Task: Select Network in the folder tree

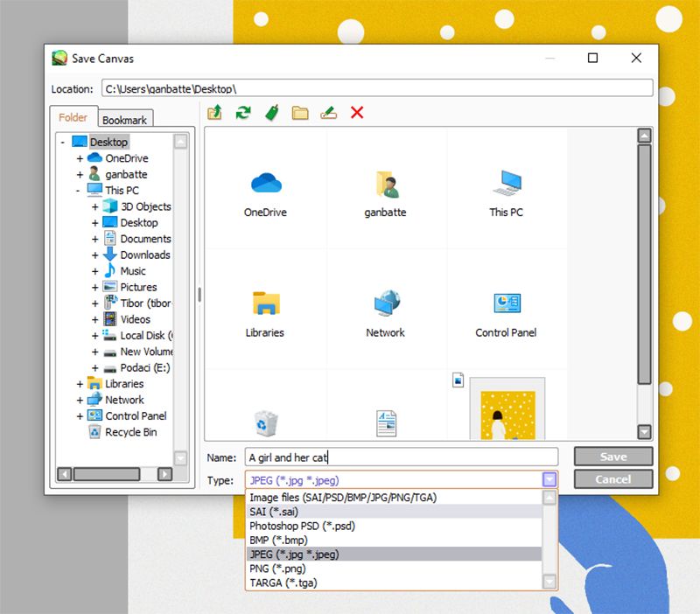Action: pos(124,400)
